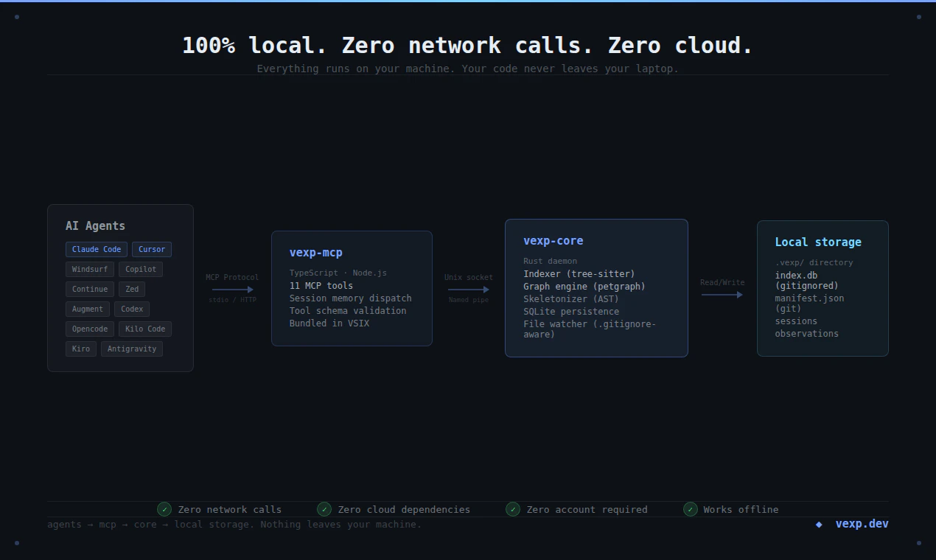
Task: Click the Claude Code agent chip
Action: click(97, 249)
